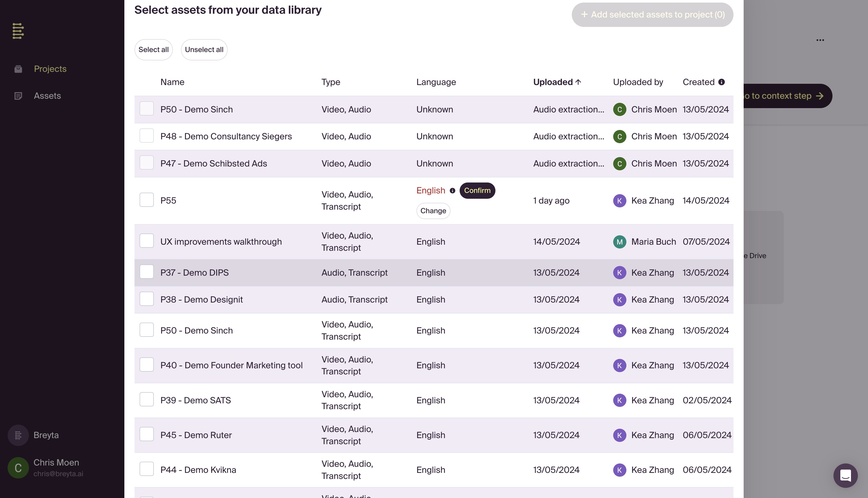Click Change language button for P55
The image size is (868, 498).
(433, 211)
